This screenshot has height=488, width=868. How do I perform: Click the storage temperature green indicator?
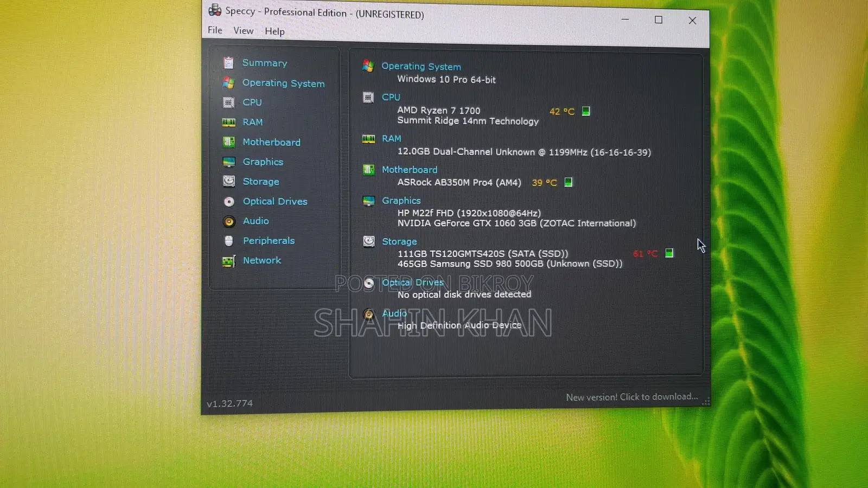pos(669,253)
